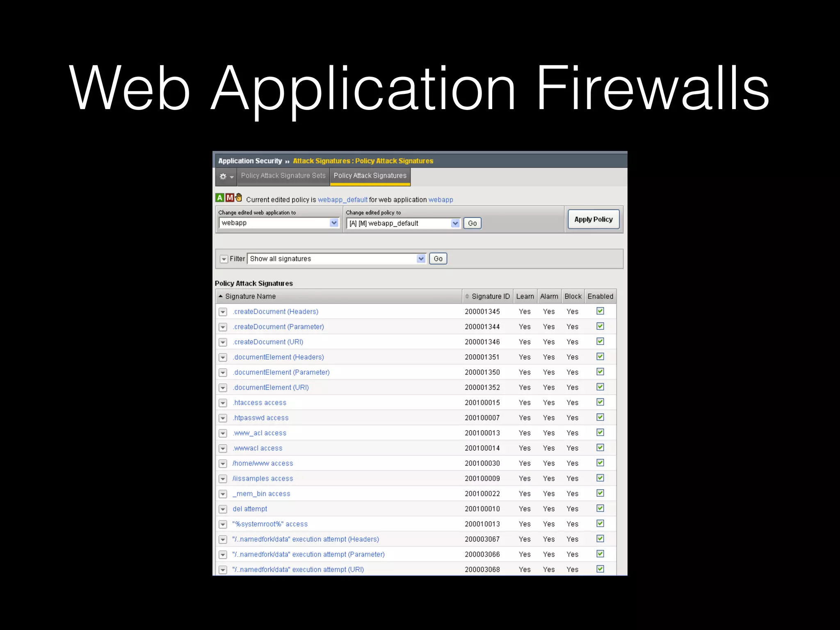
Task: Click Go next to policy dropdown
Action: pyautogui.click(x=472, y=223)
